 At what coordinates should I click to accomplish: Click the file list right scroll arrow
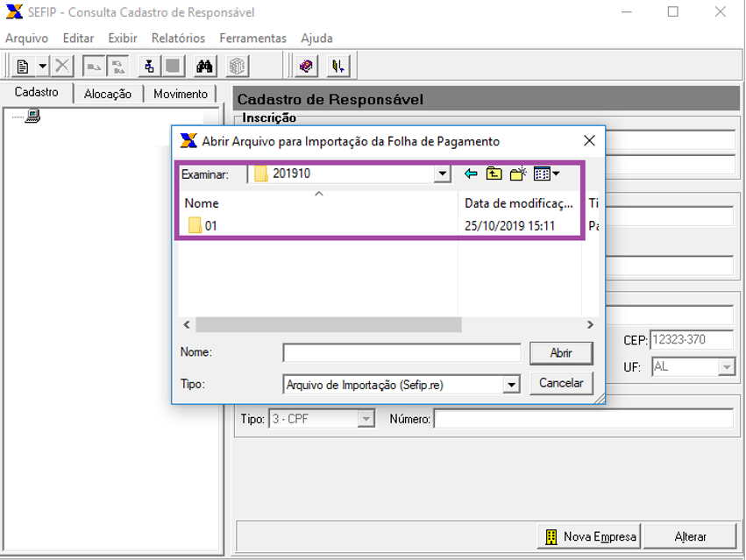(x=590, y=324)
